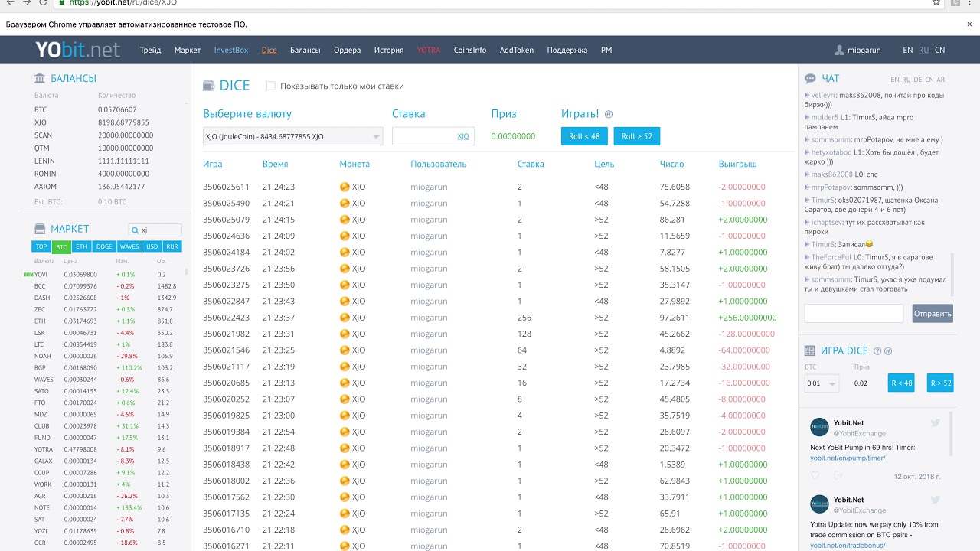980x551 pixels.
Task: Click the chat message input field
Action: click(x=854, y=314)
